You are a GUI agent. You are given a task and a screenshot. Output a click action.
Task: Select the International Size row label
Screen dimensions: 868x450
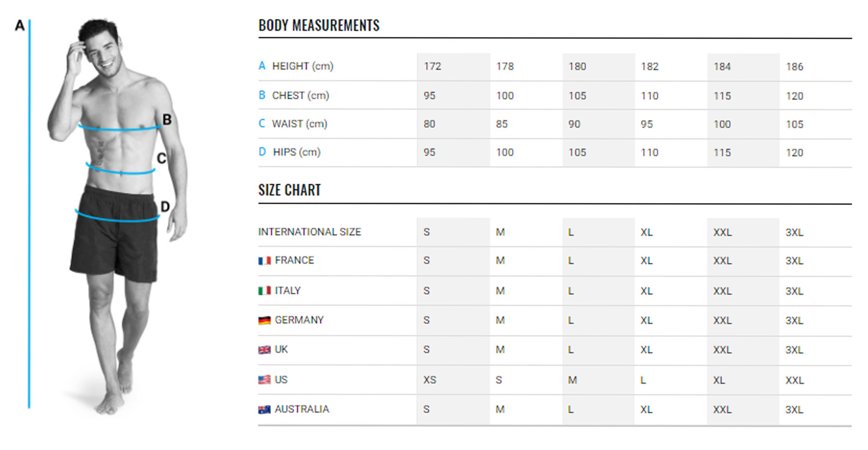(309, 232)
